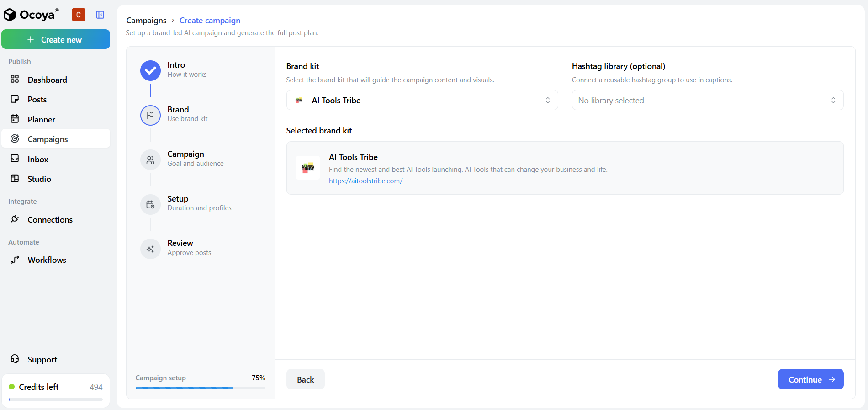
Task: Open the Planner page
Action: click(56, 119)
